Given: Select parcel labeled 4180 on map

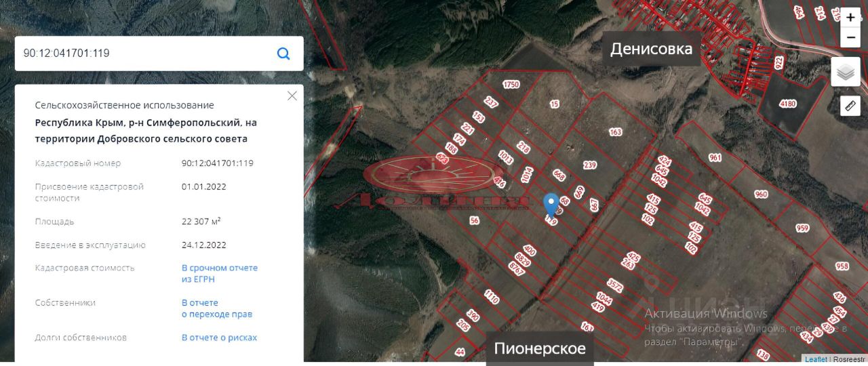Looking at the screenshot, I should click(x=787, y=104).
